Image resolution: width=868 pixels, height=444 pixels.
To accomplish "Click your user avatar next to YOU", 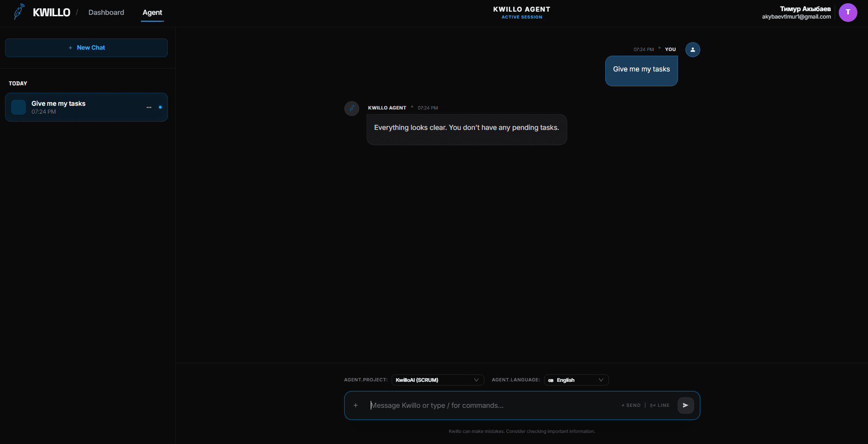I will 692,50.
